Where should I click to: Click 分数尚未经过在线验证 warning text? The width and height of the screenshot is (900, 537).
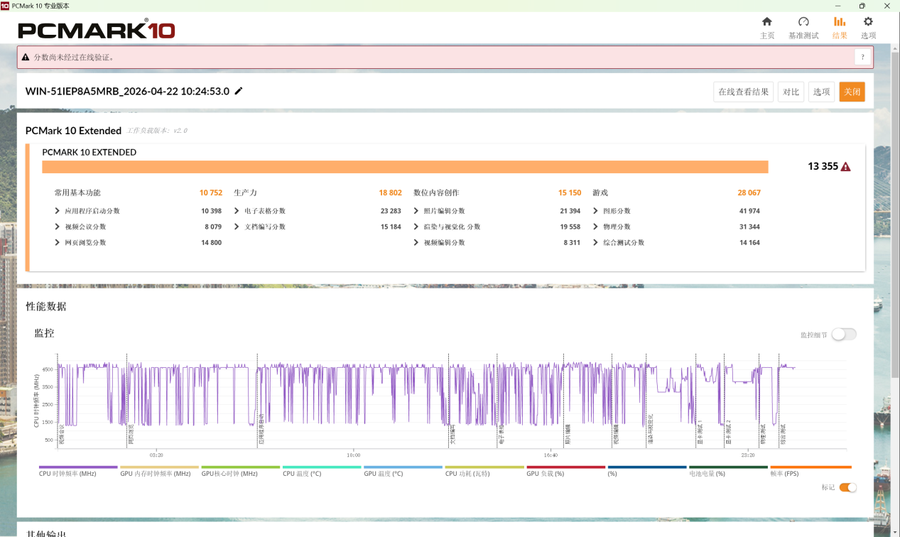click(x=73, y=57)
